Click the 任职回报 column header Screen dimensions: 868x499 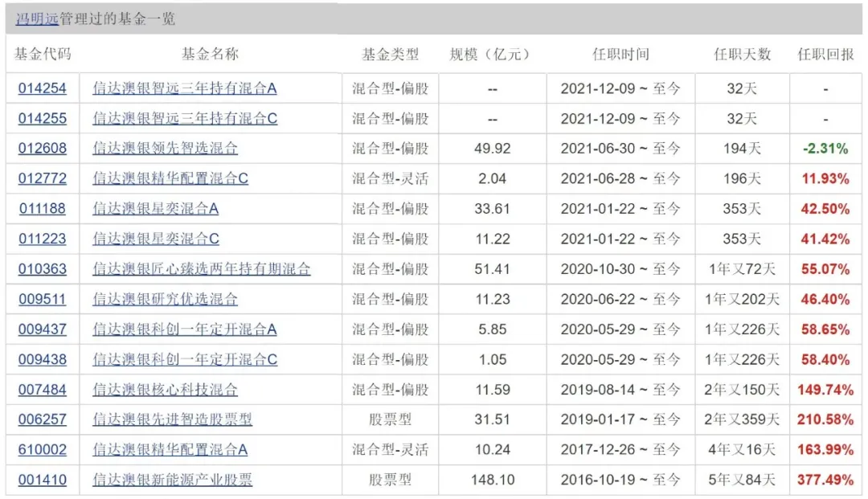(825, 54)
